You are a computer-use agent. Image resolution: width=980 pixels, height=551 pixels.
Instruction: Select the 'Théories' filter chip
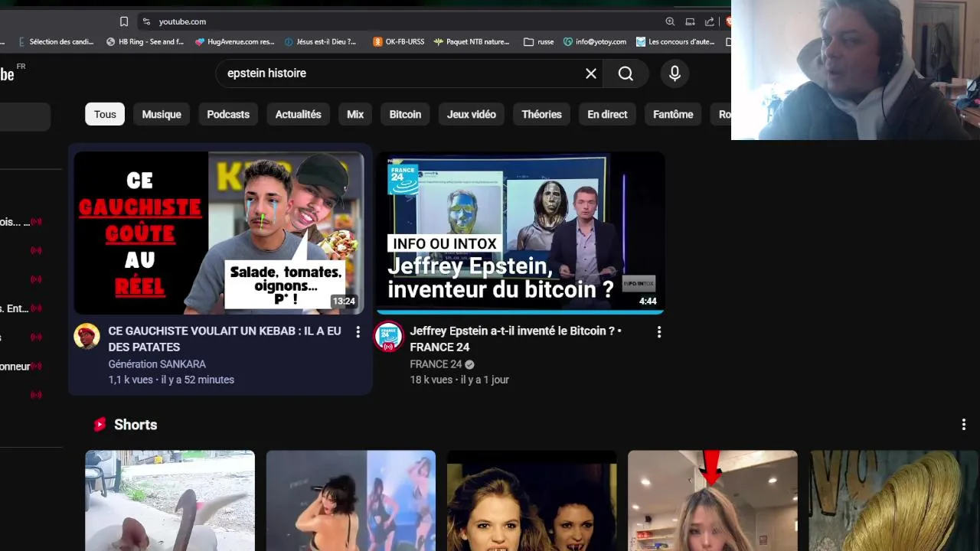point(541,114)
